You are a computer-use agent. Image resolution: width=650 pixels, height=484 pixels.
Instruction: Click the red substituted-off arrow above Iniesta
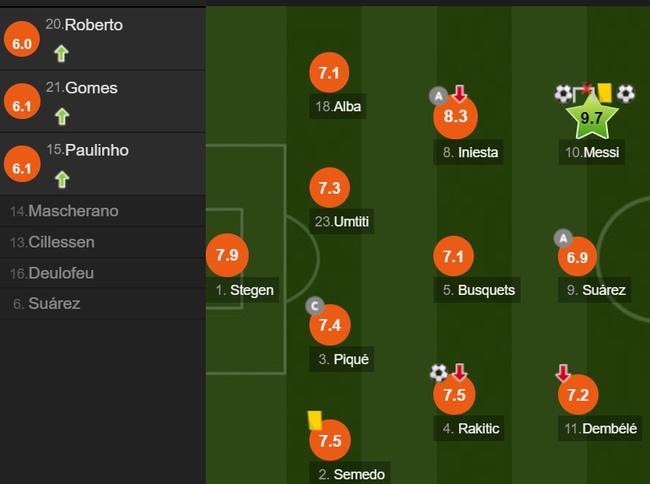(x=459, y=94)
